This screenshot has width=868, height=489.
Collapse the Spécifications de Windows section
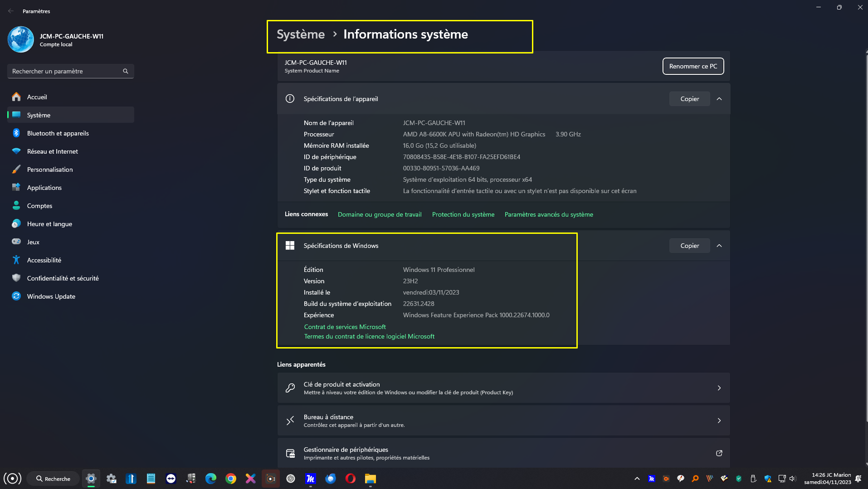pyautogui.click(x=719, y=246)
